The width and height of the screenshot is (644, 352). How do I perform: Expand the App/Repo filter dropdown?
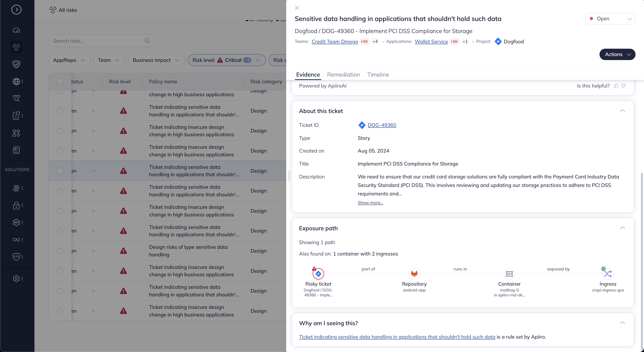tap(70, 60)
